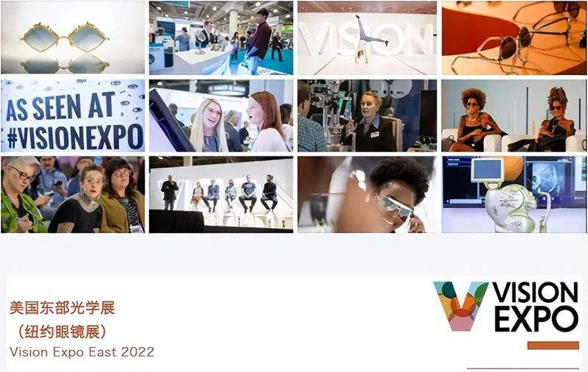
Task: Click the eye exam equipment photo
Action: point(367,115)
